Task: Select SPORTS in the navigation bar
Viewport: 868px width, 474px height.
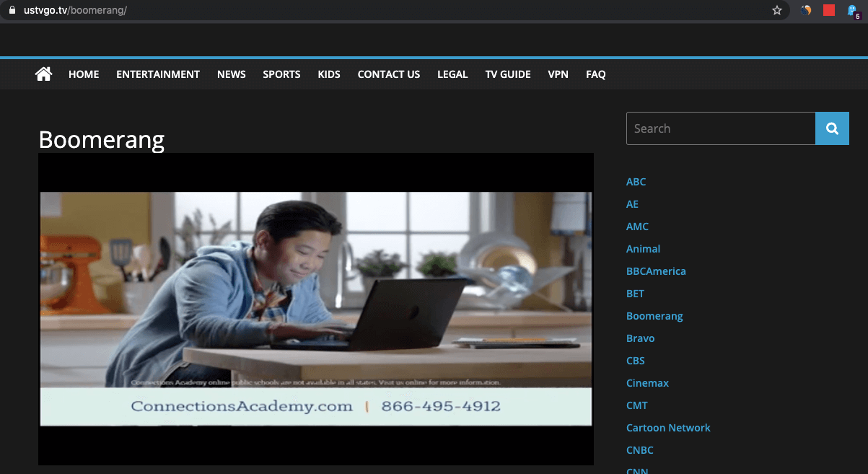Action: (281, 74)
